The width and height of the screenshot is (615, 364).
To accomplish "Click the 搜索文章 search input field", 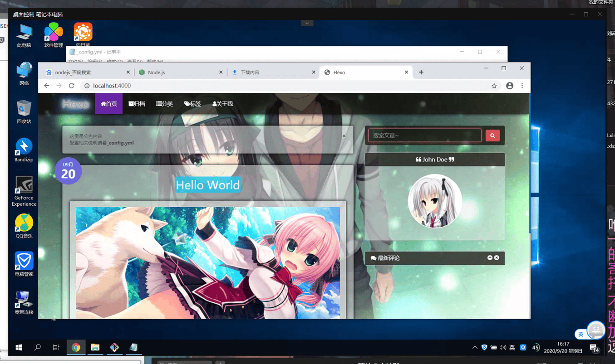I will pos(424,136).
